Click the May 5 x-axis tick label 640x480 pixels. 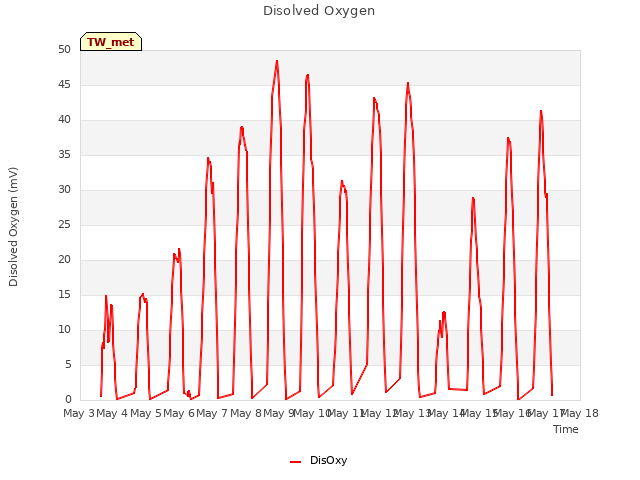pos(146,413)
